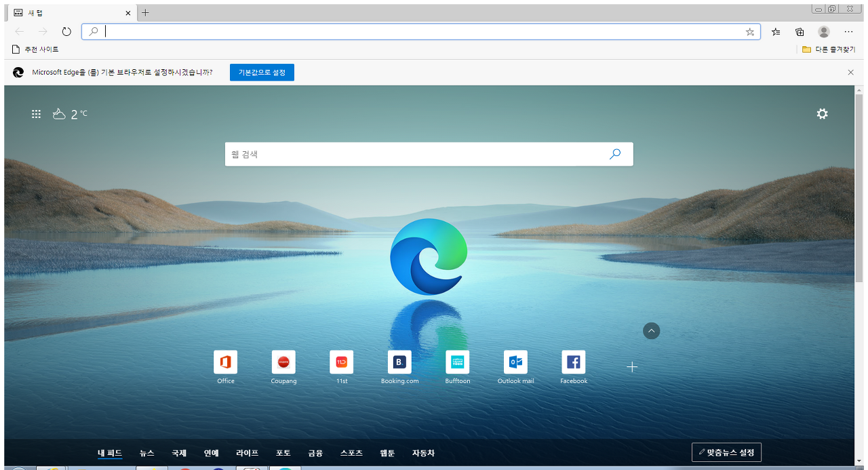Click the Microsoft Edge icon in notification bar
Image resolution: width=868 pixels, height=470 pixels.
18,72
